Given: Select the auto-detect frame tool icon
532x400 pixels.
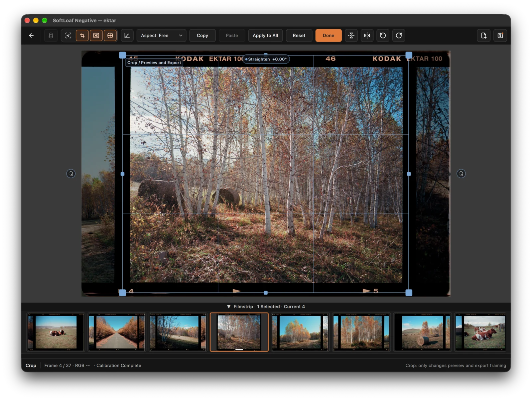Looking at the screenshot, I should click(x=68, y=36).
